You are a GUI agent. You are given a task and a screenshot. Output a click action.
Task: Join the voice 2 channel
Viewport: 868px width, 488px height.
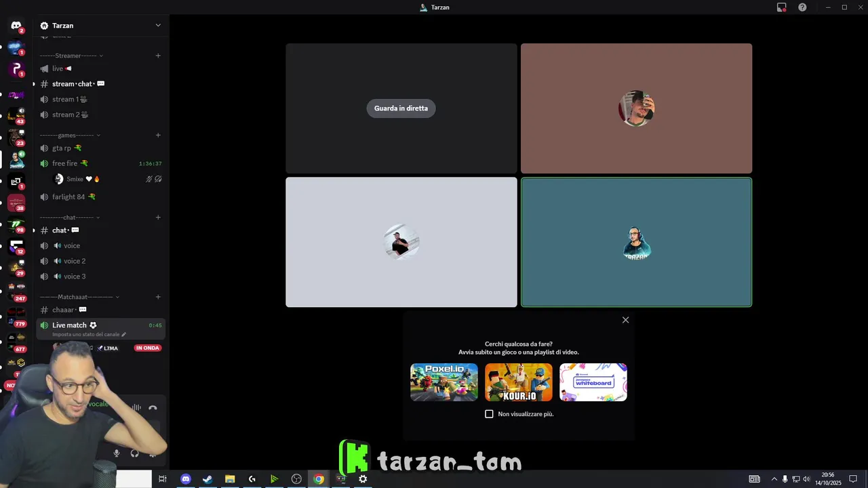tap(100, 261)
